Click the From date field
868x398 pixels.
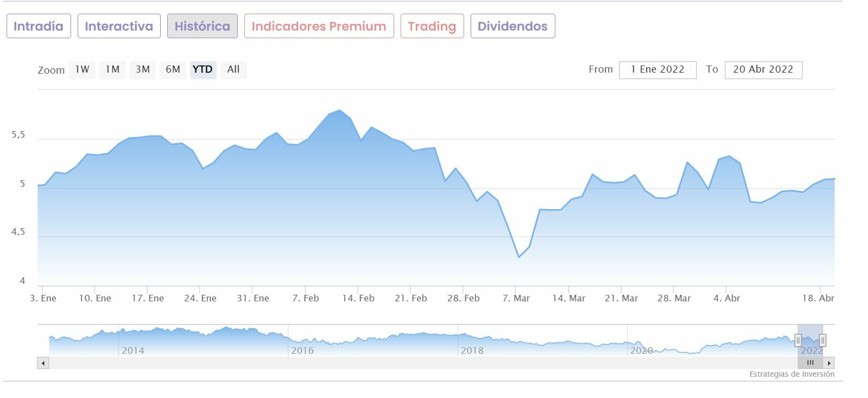click(658, 70)
